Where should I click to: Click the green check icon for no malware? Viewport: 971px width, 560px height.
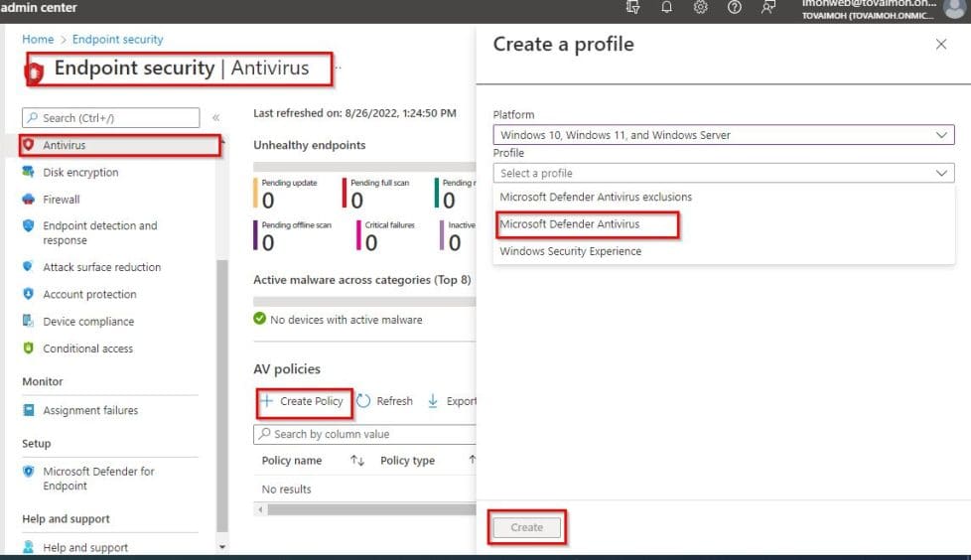(x=259, y=319)
